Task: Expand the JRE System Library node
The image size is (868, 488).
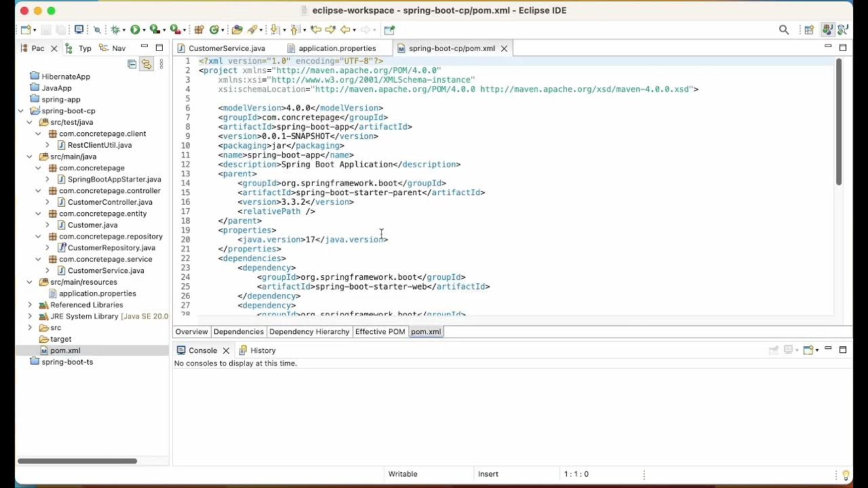Action: coord(30,317)
